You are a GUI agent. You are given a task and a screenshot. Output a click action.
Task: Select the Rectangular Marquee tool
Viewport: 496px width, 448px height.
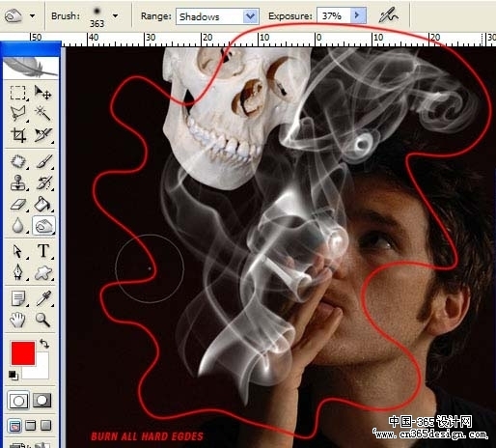(18, 93)
